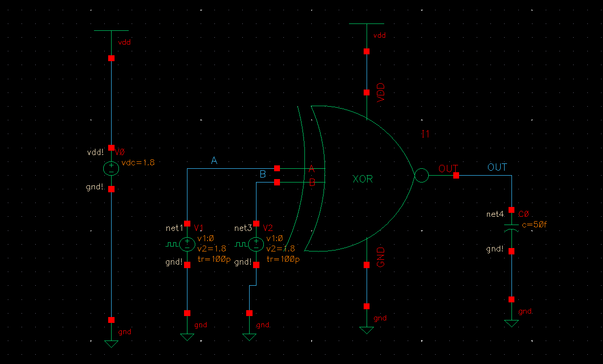Click the V2 pulse source symbol
The height and width of the screenshot is (364, 603).
255,243
